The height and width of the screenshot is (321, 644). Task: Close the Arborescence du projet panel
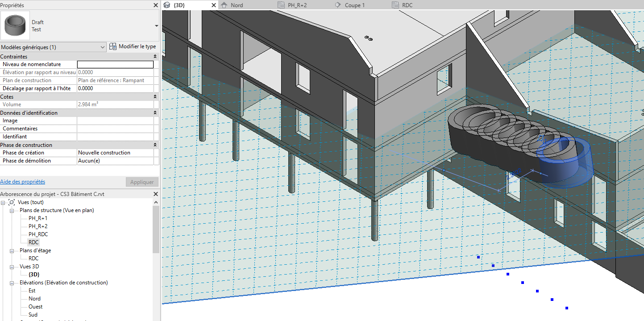tap(155, 194)
